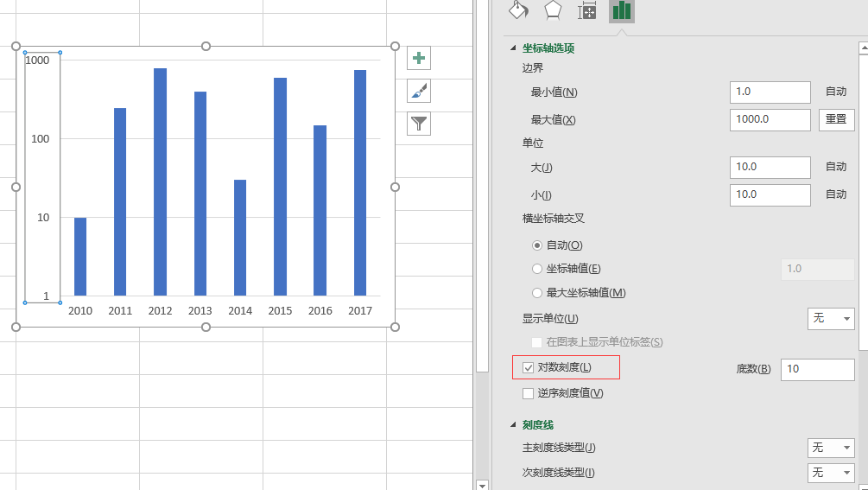The width and height of the screenshot is (868, 490).
Task: Click the 横坐标轴交叉 heading text
Action: click(x=554, y=219)
